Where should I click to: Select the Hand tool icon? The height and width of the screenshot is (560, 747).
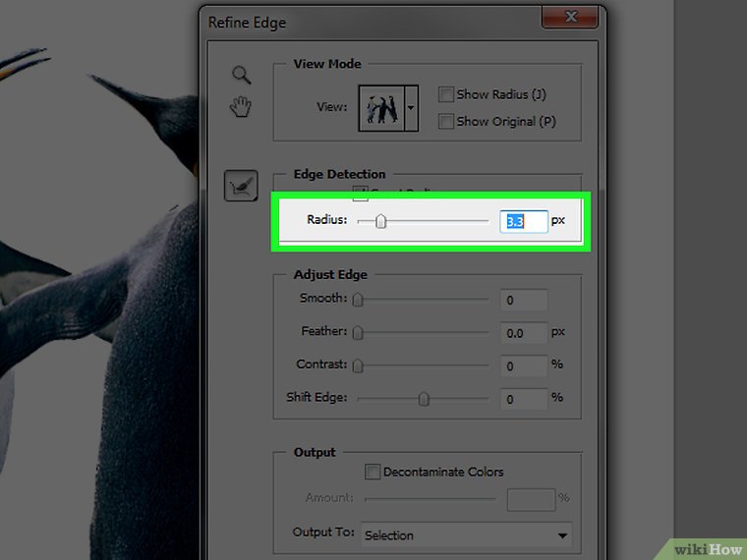241,107
